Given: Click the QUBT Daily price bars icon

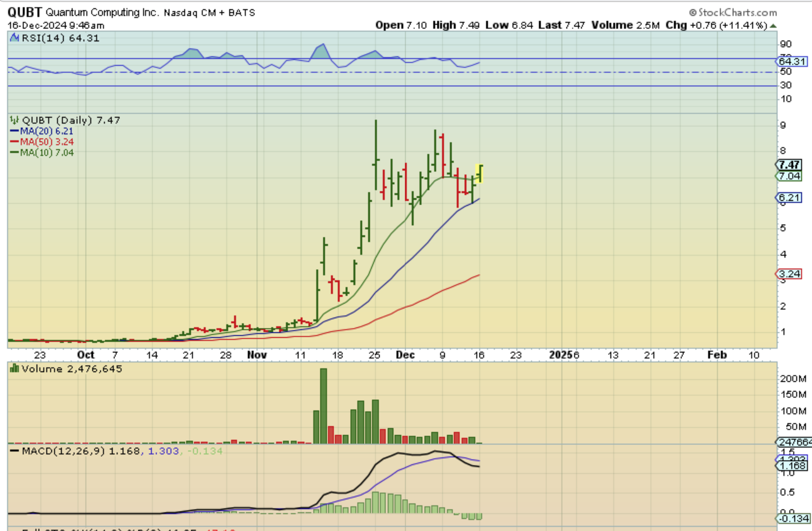Looking at the screenshot, I should click(14, 120).
